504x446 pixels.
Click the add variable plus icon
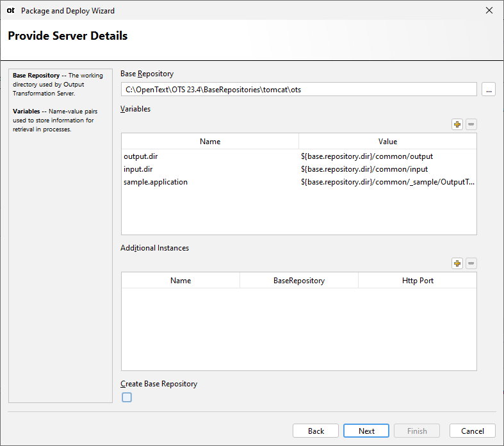(x=457, y=124)
